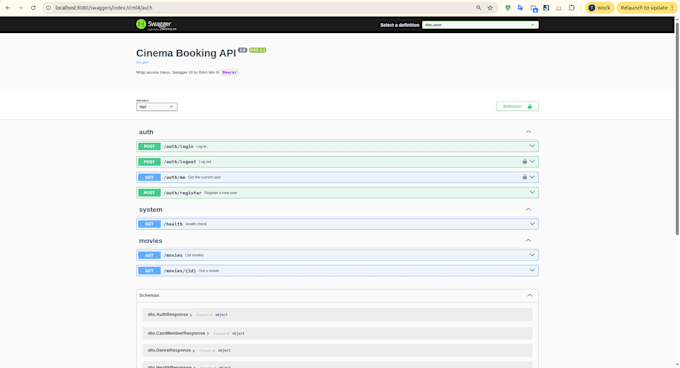Click the /auth/me path text
The width and height of the screenshot is (680, 368).
(x=174, y=177)
